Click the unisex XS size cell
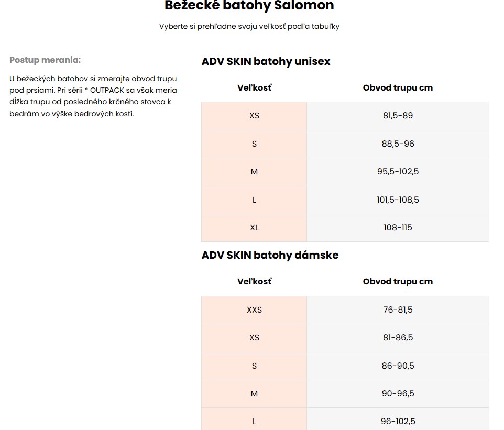Viewport: 504px width, 430px height. click(x=254, y=116)
